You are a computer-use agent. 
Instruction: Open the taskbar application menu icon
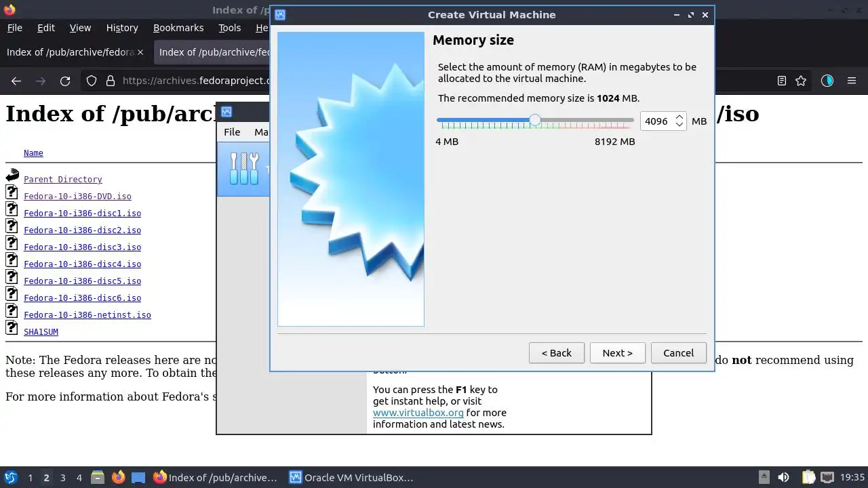point(10,477)
